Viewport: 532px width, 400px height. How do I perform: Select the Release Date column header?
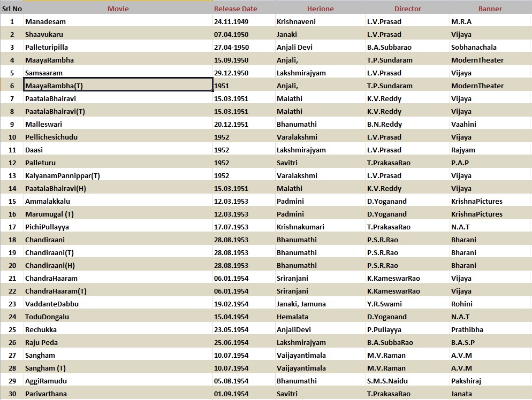244,9
